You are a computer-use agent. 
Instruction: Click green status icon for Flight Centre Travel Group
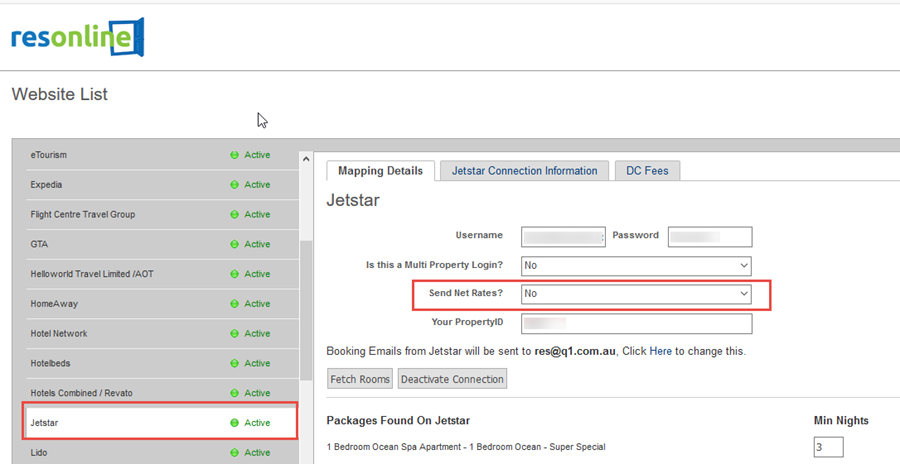point(234,214)
